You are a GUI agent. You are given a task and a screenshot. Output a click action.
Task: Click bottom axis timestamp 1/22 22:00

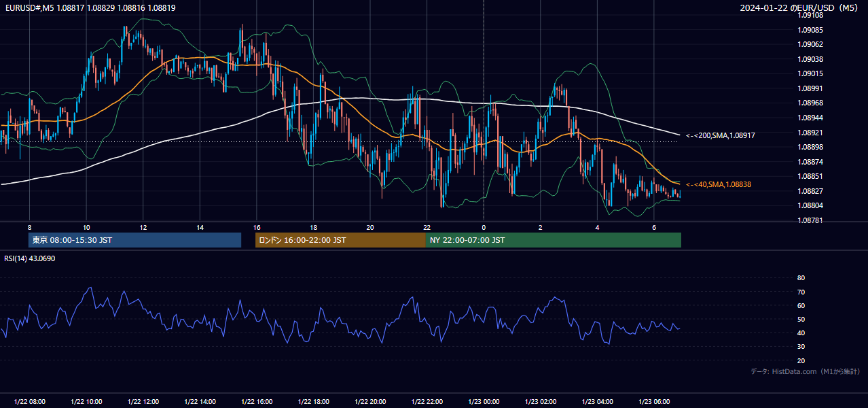tap(427, 402)
